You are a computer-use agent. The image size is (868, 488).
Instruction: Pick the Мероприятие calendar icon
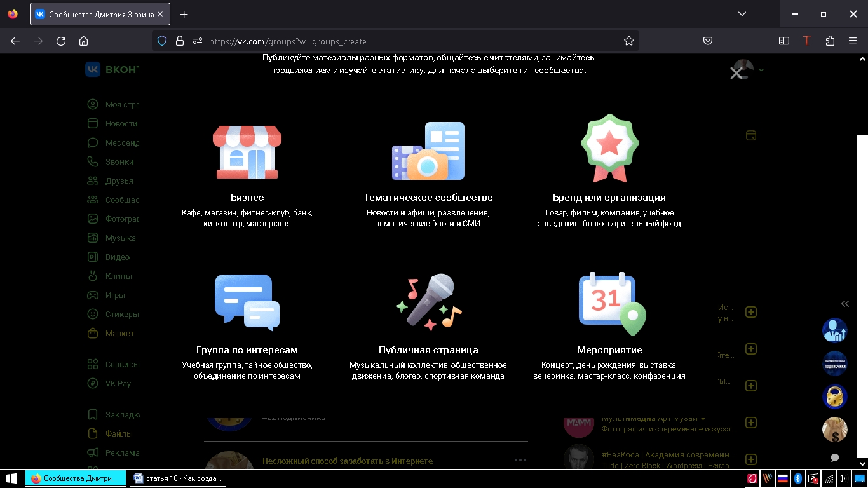(612, 304)
